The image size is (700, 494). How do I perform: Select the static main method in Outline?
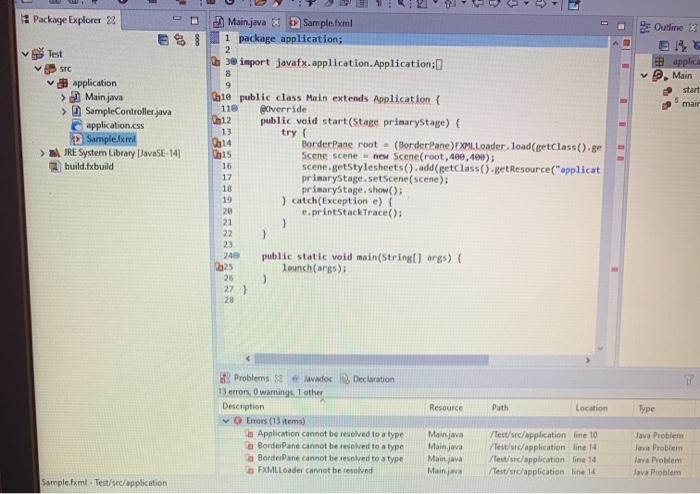coord(690,104)
